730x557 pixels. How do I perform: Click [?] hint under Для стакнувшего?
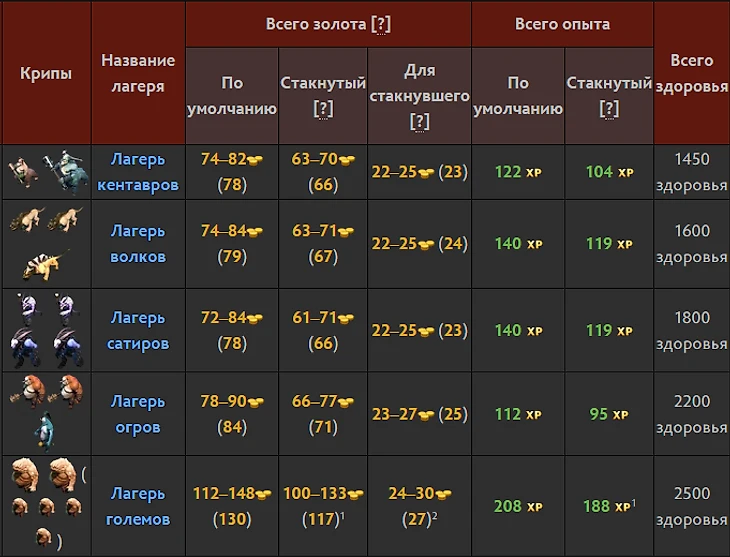click(x=419, y=121)
